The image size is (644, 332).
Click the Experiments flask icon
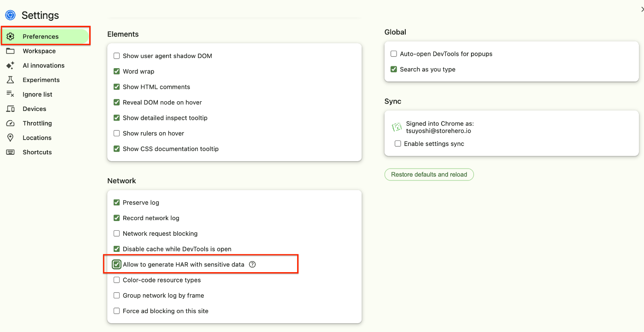coord(10,80)
